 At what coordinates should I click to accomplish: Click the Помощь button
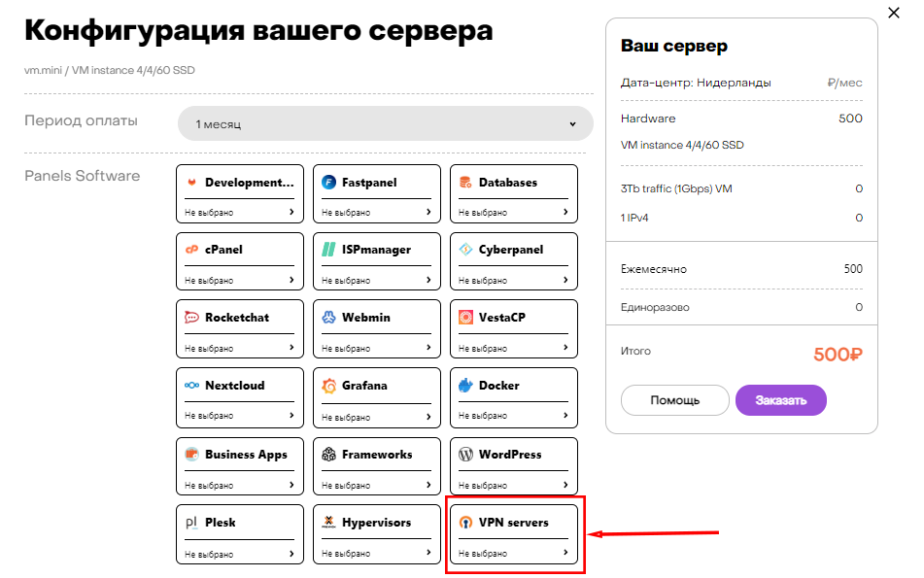click(674, 400)
